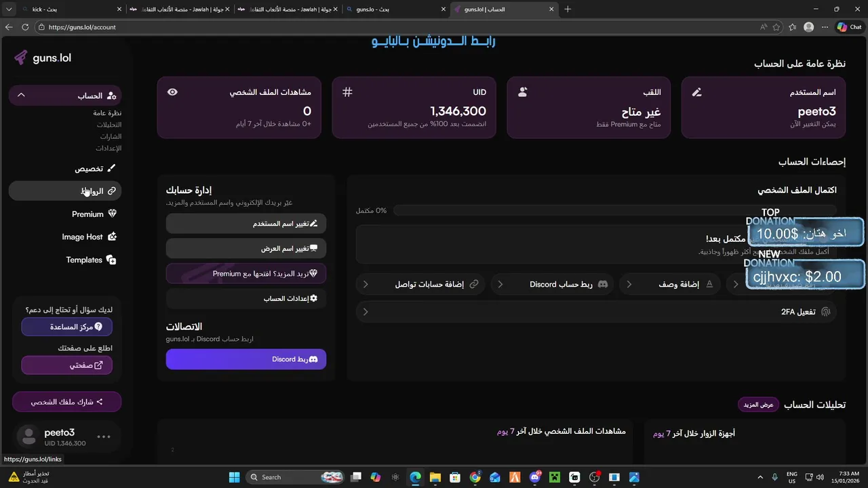Click the gear icon in account settings button
Screen dimensions: 868x488
coord(313,298)
